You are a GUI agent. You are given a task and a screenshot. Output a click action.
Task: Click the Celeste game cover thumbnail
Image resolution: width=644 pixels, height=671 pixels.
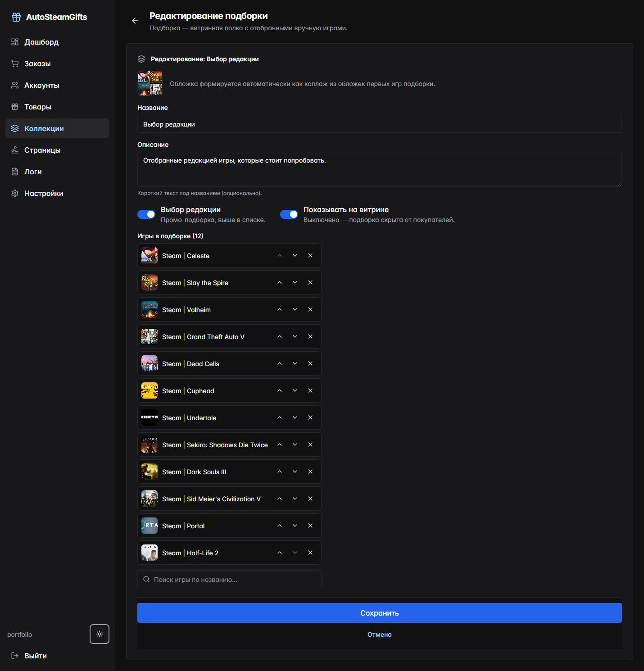point(150,255)
